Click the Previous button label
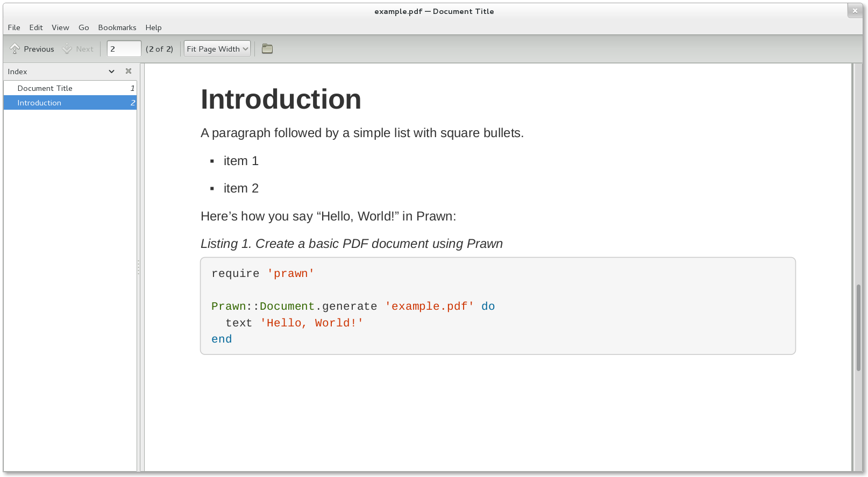868x477 pixels. (38, 48)
